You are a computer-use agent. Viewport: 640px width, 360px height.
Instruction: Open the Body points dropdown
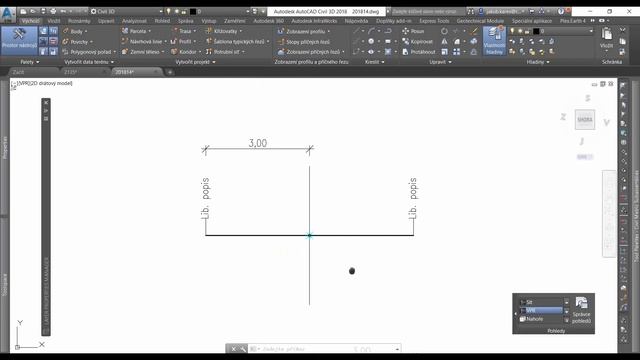pyautogui.click(x=76, y=31)
